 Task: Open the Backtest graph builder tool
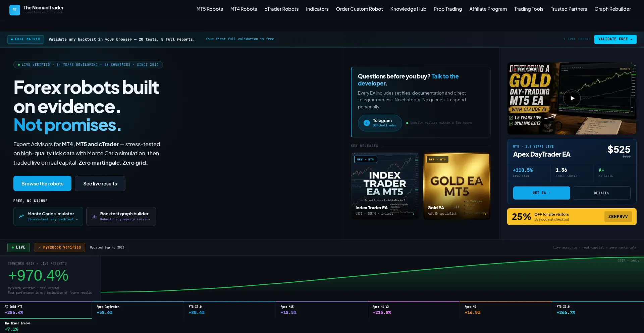(121, 216)
